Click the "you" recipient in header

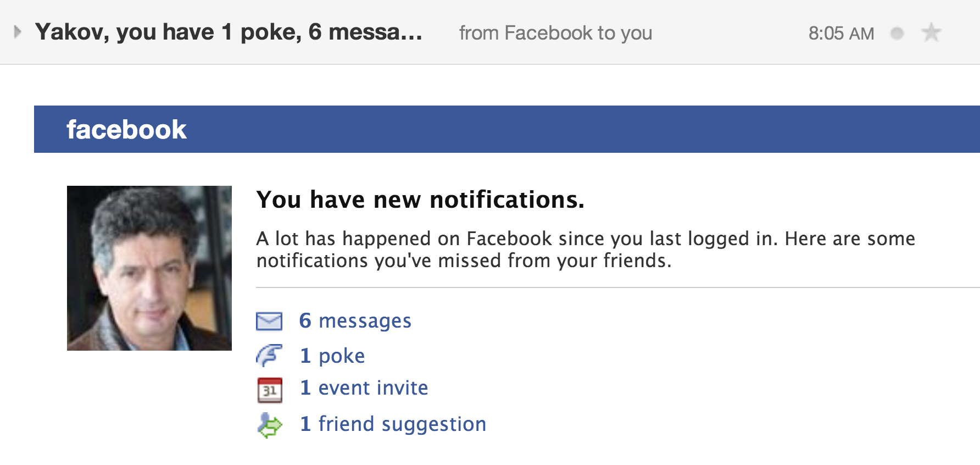(636, 33)
